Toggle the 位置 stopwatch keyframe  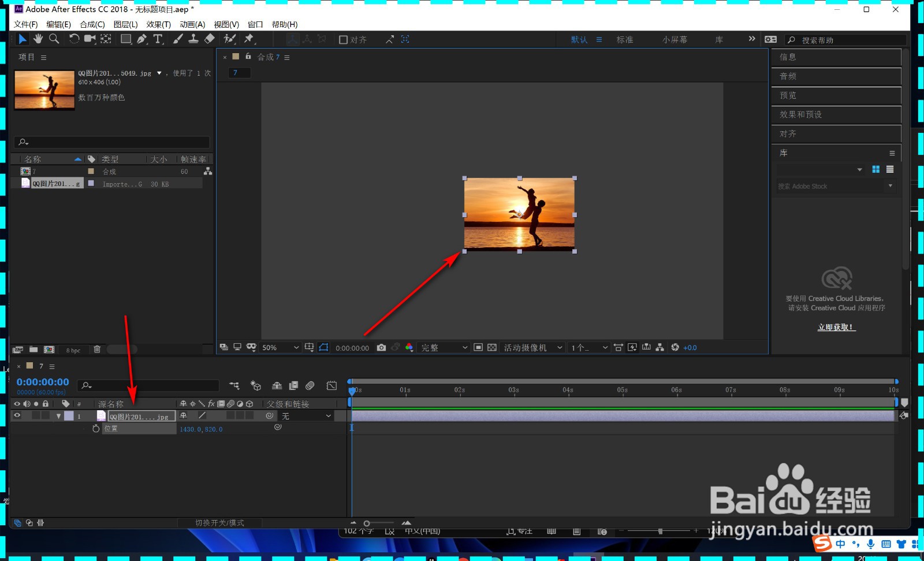(96, 428)
